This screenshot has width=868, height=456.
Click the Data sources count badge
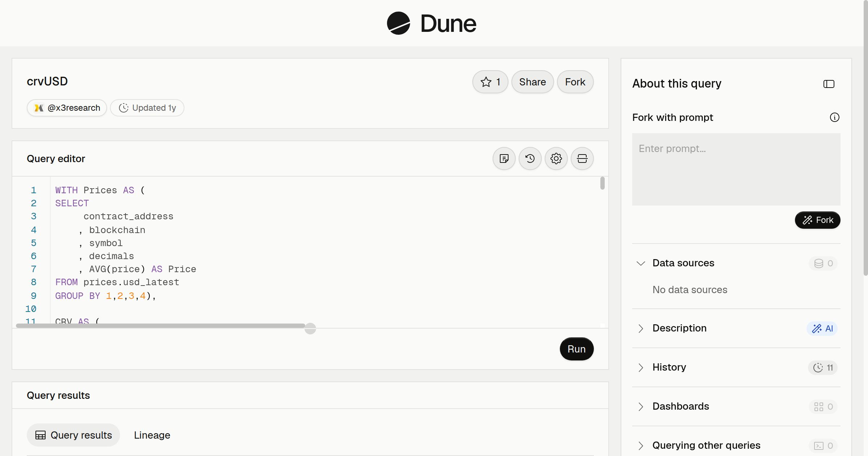pyautogui.click(x=823, y=263)
